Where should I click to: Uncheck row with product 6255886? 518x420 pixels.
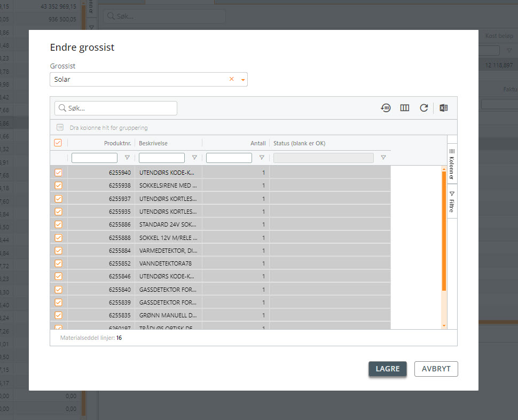[x=58, y=224]
